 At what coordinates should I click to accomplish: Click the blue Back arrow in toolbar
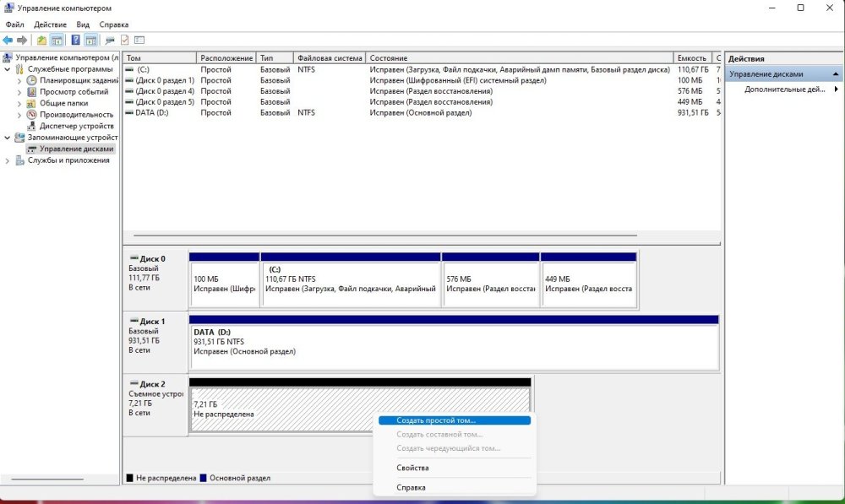(x=8, y=40)
